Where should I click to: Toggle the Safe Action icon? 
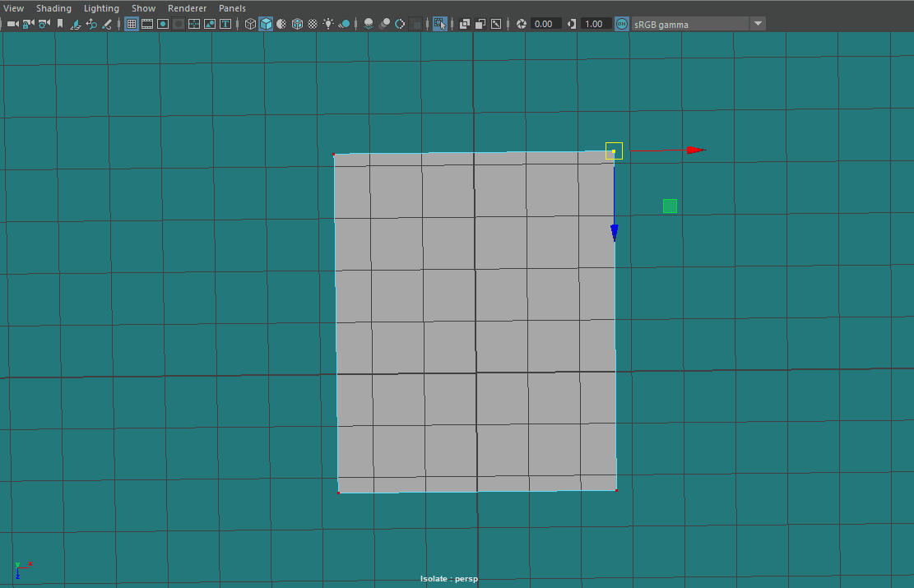pyautogui.click(x=209, y=24)
